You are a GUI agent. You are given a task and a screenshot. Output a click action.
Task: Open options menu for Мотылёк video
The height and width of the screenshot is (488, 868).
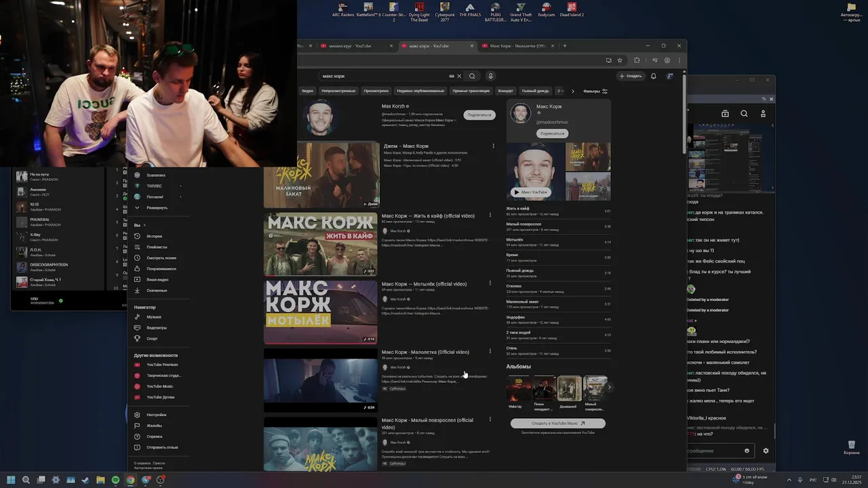pos(490,284)
